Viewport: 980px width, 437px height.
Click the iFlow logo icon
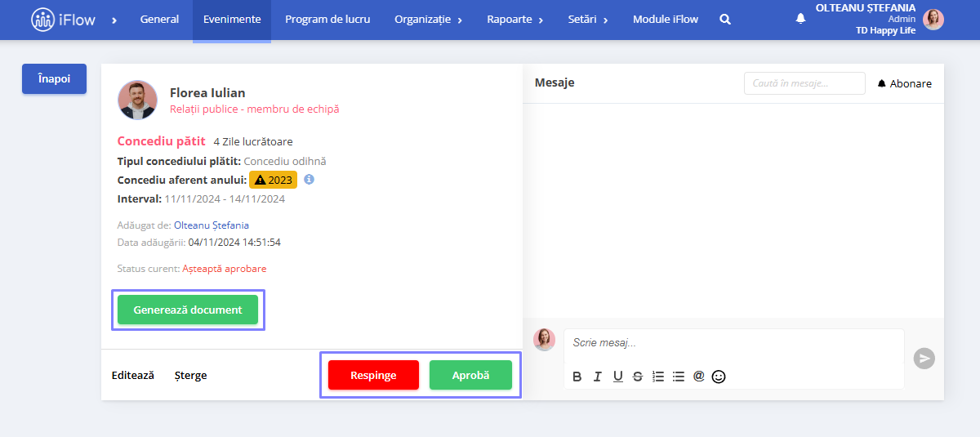(43, 20)
